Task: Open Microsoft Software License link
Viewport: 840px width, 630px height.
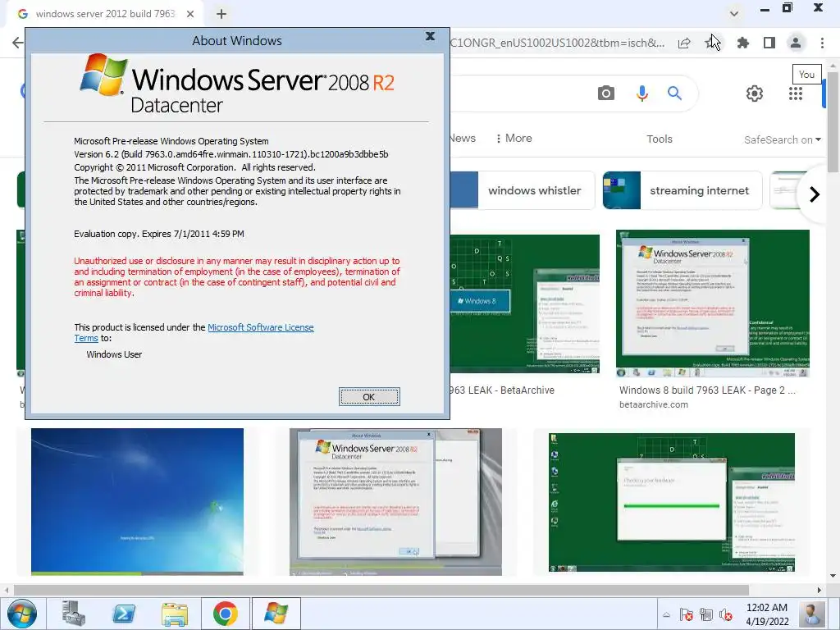Action: (260, 327)
